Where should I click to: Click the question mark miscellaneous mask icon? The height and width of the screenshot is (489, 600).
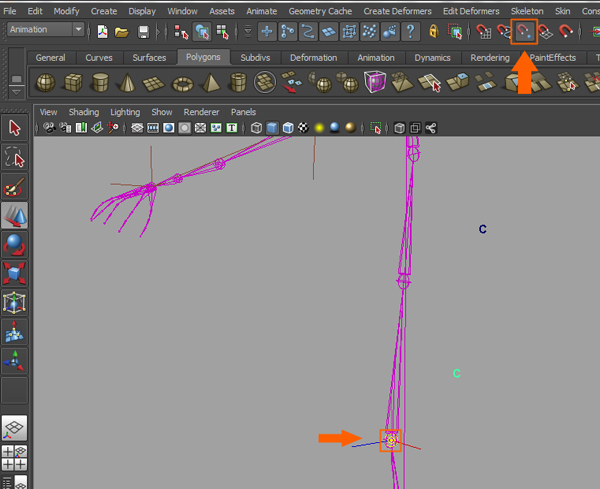411,31
